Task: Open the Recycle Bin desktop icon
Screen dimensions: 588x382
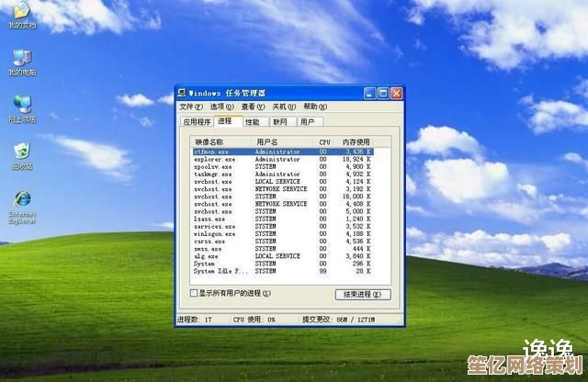Action: point(22,156)
